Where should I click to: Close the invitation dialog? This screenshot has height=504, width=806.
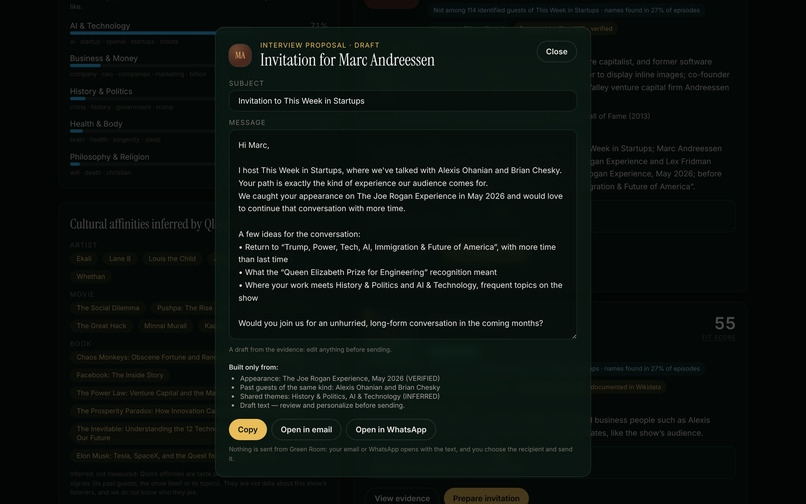tap(556, 51)
